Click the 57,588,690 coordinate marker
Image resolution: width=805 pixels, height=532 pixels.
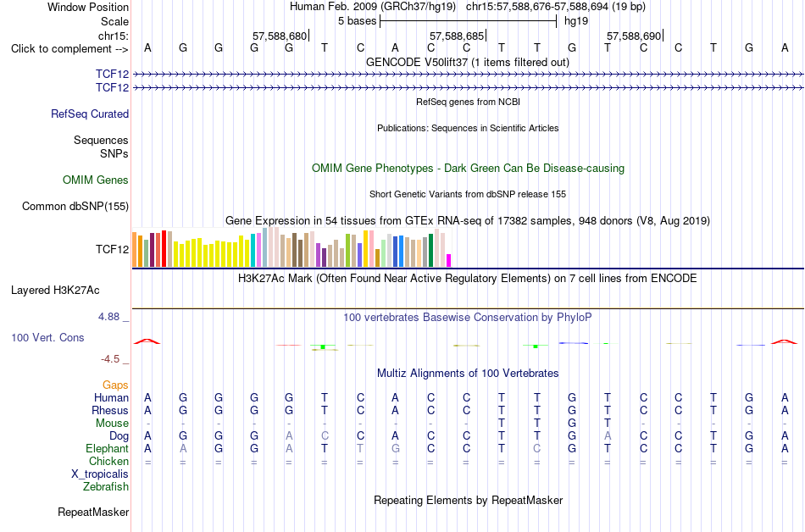tap(634, 36)
